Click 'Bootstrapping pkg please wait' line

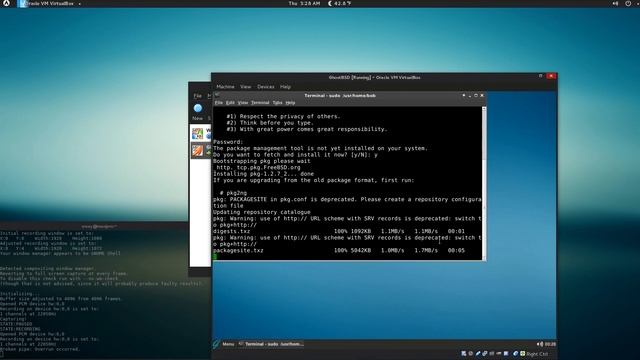pyautogui.click(x=262, y=161)
